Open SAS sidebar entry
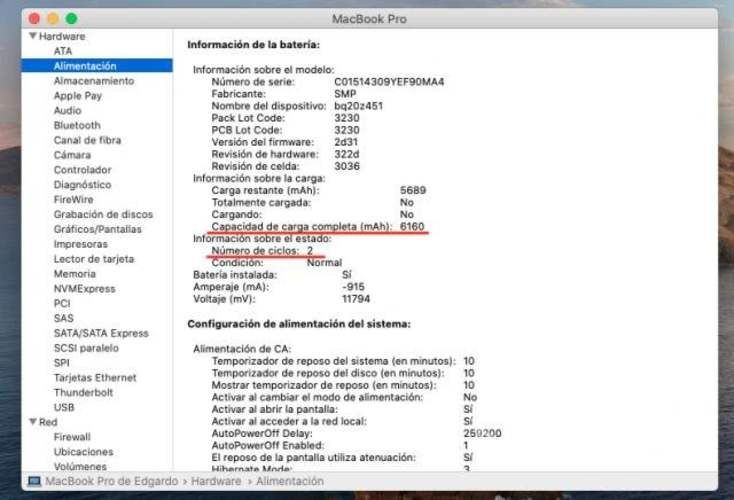This screenshot has height=500, width=734. (x=63, y=318)
